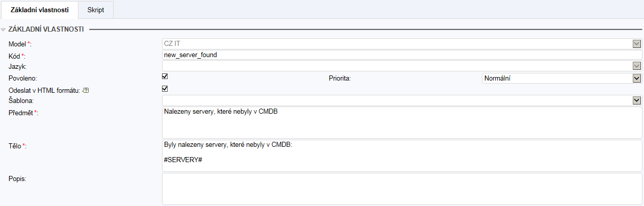This screenshot has height=206, width=644.
Task: Click the Priorita dropdown arrow icon
Action: (636, 78)
